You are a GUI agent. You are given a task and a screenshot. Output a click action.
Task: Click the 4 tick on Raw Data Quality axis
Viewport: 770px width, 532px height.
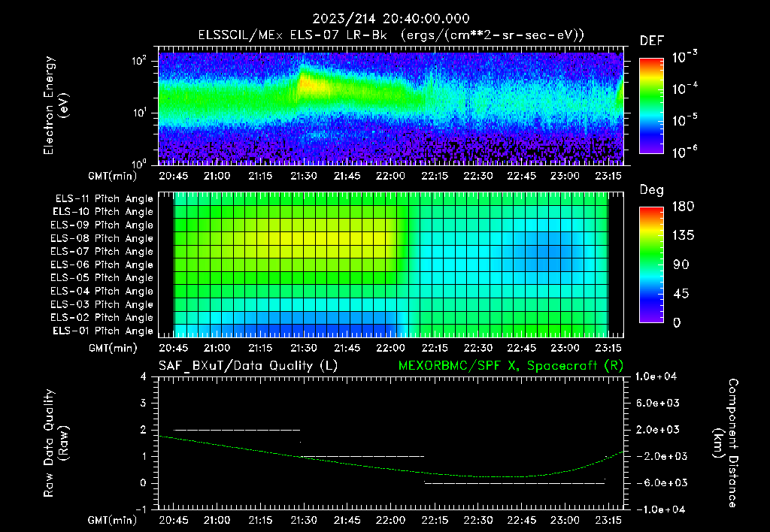143,376
